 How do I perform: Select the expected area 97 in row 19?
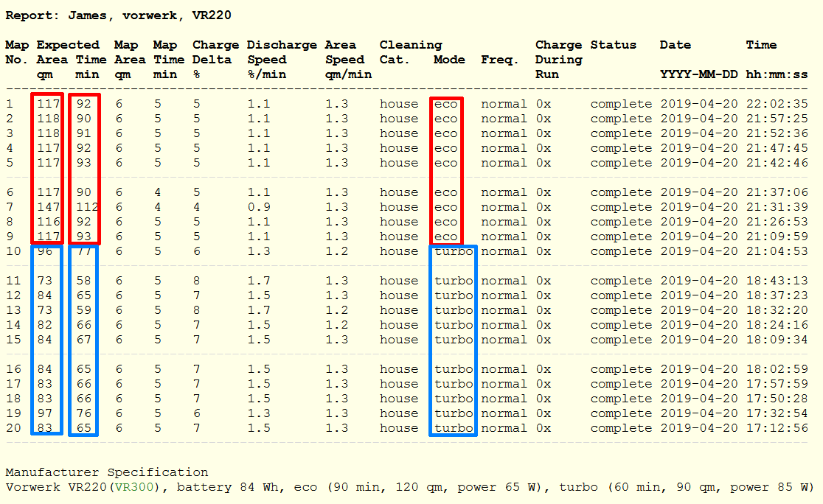[x=44, y=413]
